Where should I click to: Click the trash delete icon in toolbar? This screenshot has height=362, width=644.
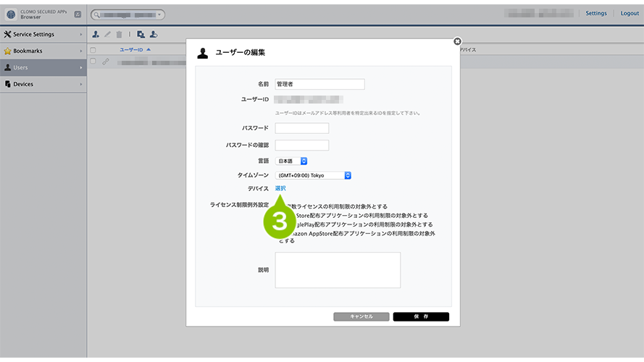point(119,35)
